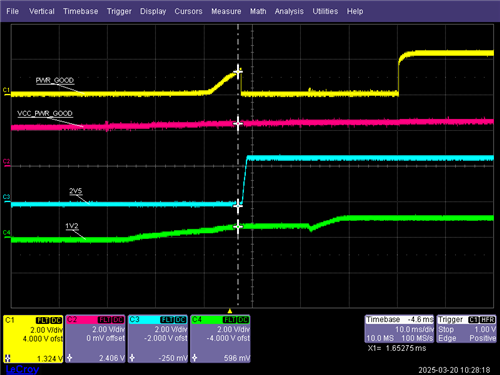Select the VCC_PWR_GOOD trace label
This screenshot has height=375, width=500.
[45, 114]
